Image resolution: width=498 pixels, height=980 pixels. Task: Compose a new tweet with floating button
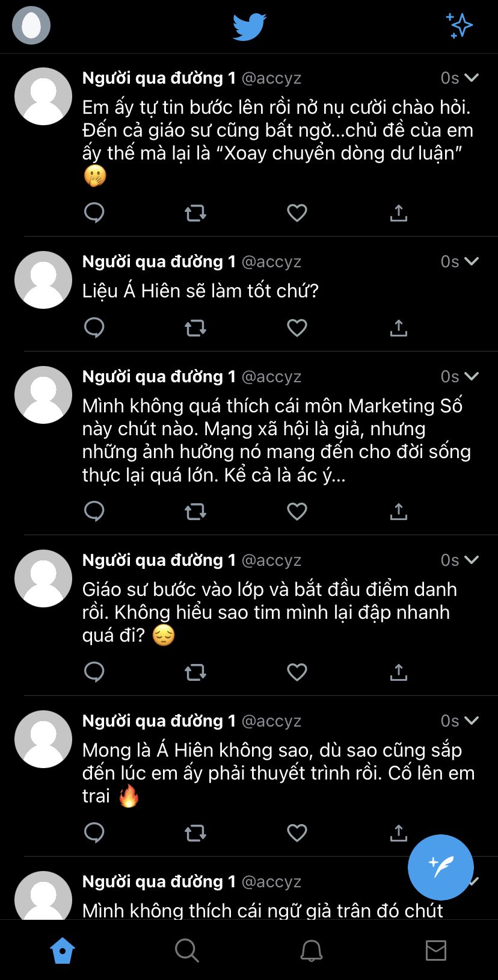coord(440,867)
